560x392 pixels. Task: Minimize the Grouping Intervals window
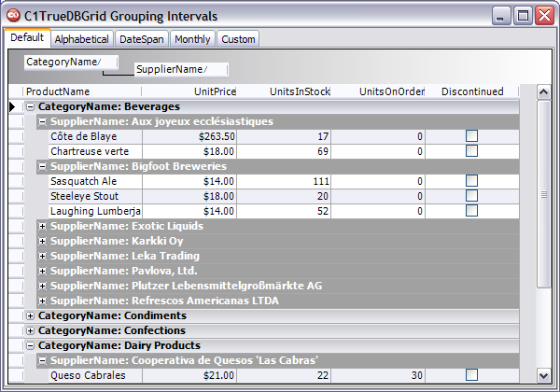(500, 15)
